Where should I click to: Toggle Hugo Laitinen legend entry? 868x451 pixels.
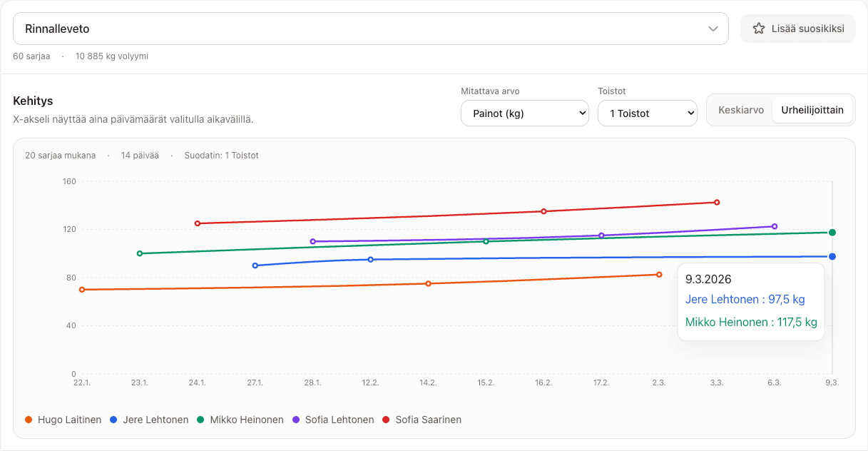pos(63,420)
